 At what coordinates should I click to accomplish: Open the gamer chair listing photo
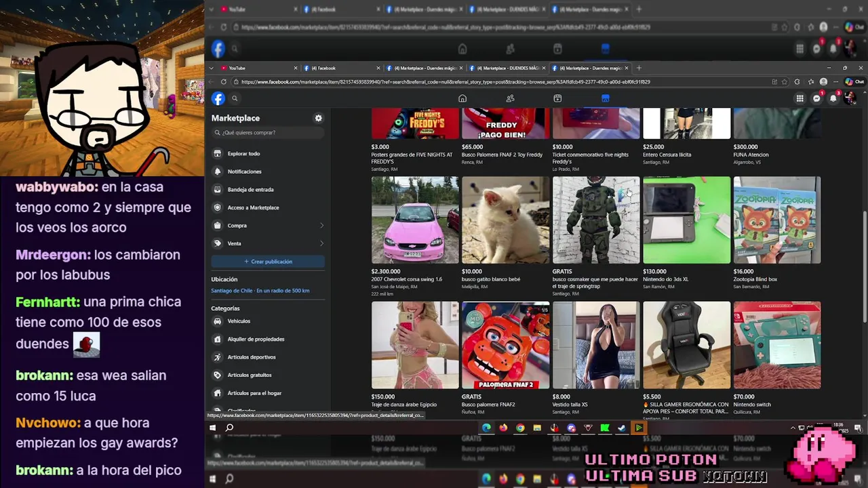[687, 345]
